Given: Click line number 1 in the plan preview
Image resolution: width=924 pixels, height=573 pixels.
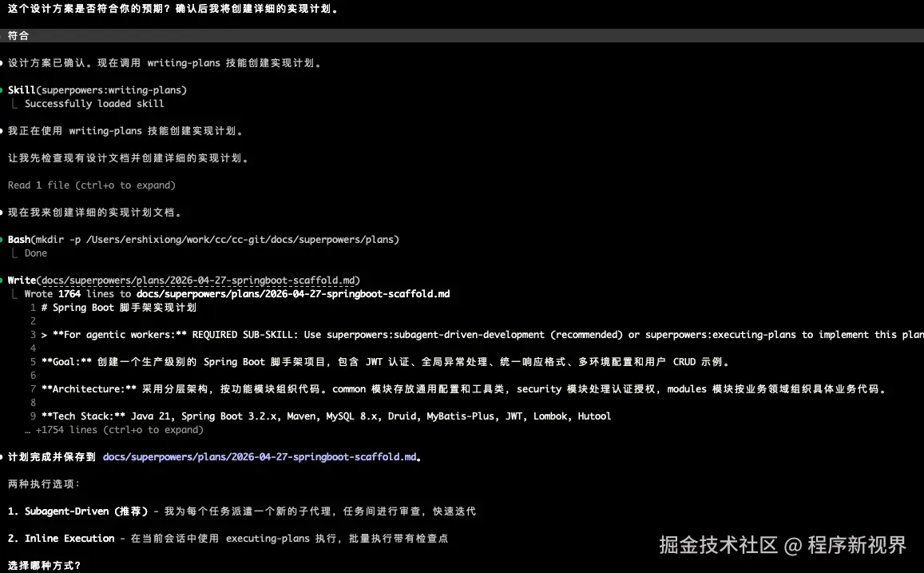Looking at the screenshot, I should [33, 307].
